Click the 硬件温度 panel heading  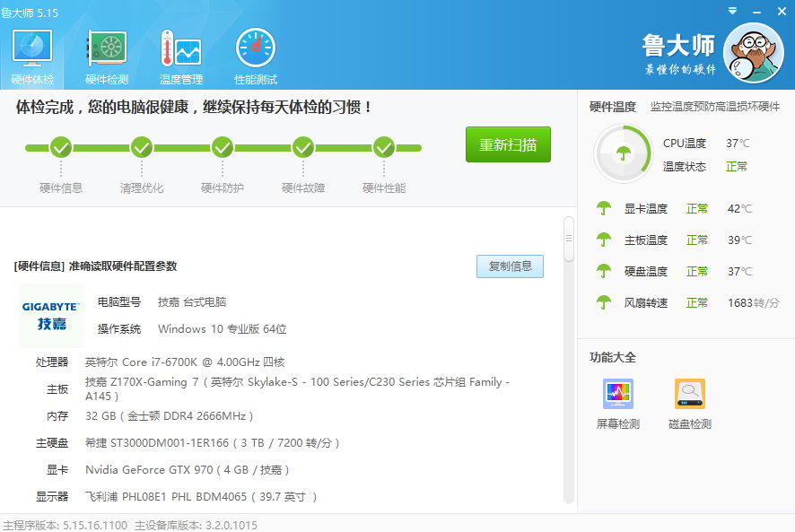613,107
